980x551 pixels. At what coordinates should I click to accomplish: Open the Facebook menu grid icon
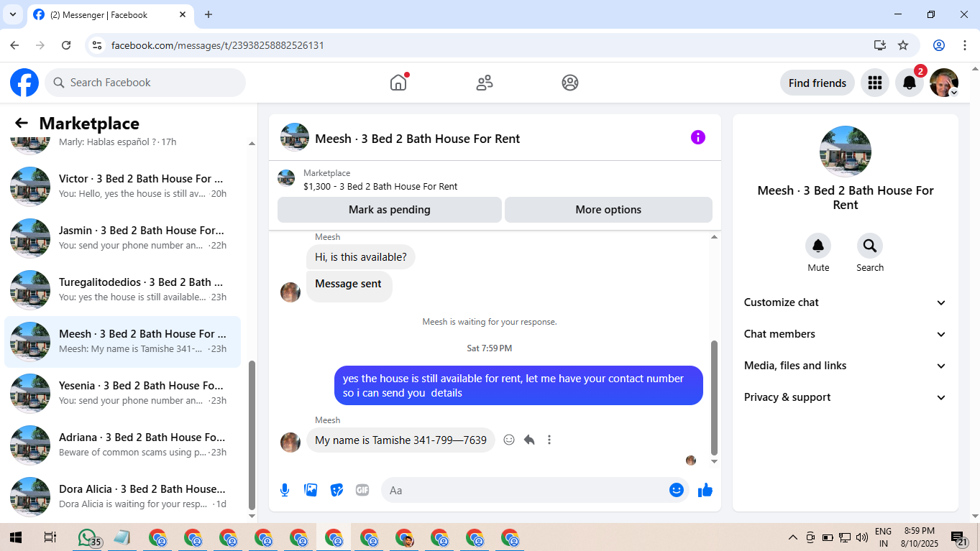pyautogui.click(x=875, y=83)
